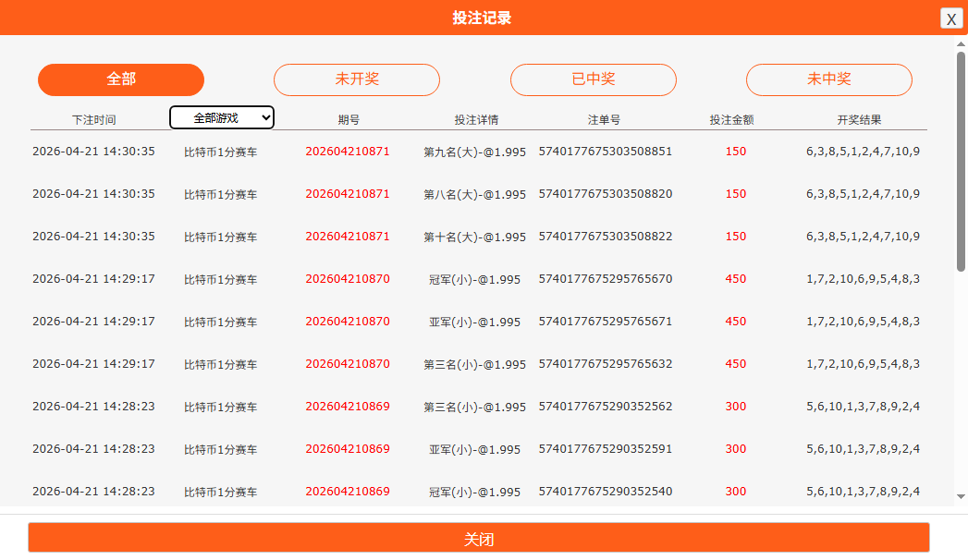Click the 开奖结果 column header
968x560 pixels.
tap(859, 120)
